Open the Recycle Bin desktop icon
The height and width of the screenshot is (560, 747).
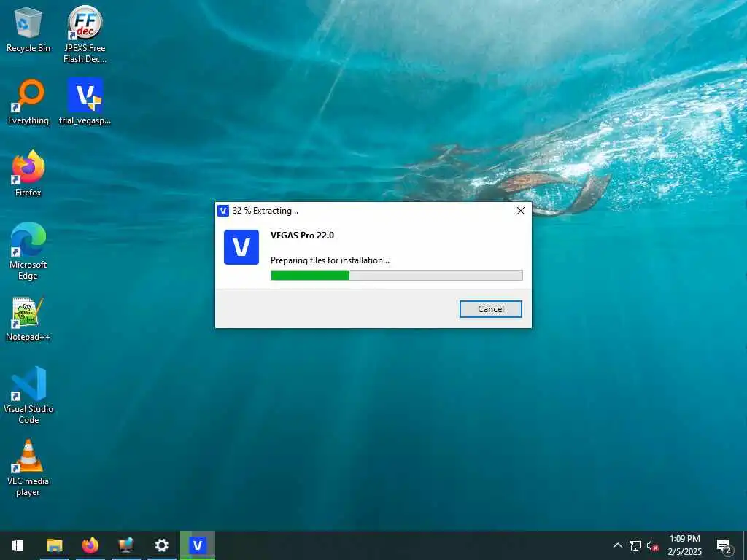[x=28, y=29]
